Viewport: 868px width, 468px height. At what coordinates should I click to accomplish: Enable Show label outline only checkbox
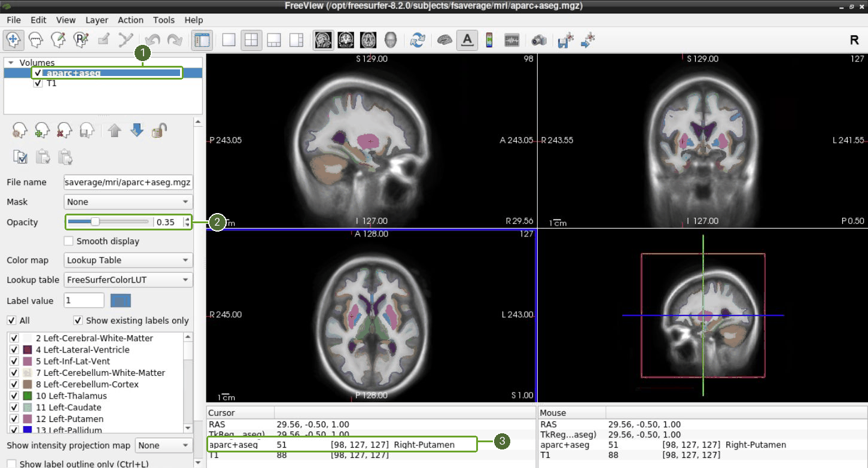(11, 464)
